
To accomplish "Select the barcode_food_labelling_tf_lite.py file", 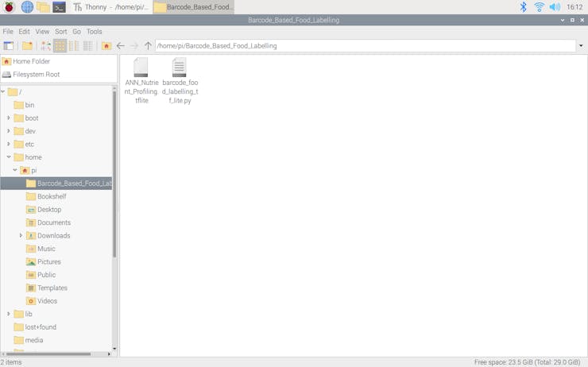I will point(180,80).
